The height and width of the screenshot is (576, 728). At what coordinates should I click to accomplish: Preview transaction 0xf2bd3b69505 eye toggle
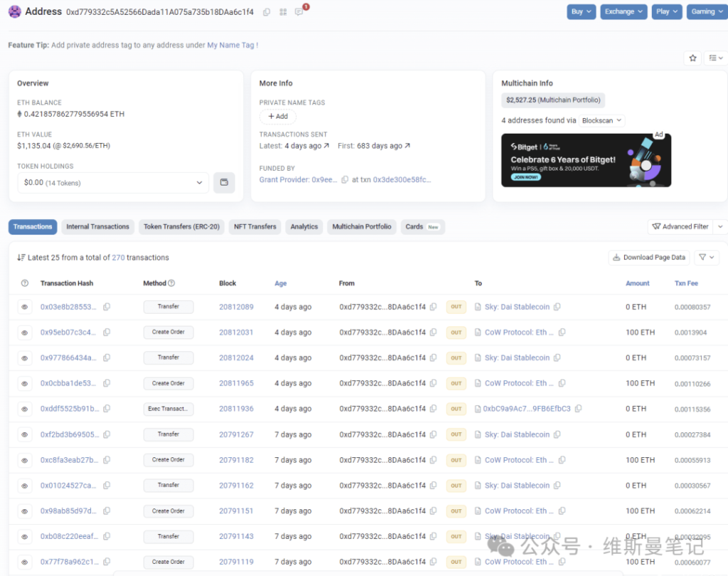pos(25,434)
